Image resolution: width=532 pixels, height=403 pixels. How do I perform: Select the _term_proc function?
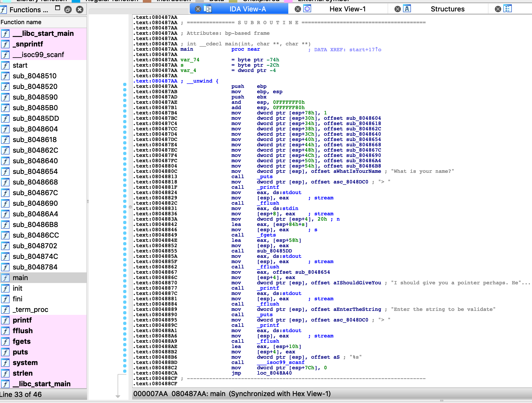click(x=30, y=310)
